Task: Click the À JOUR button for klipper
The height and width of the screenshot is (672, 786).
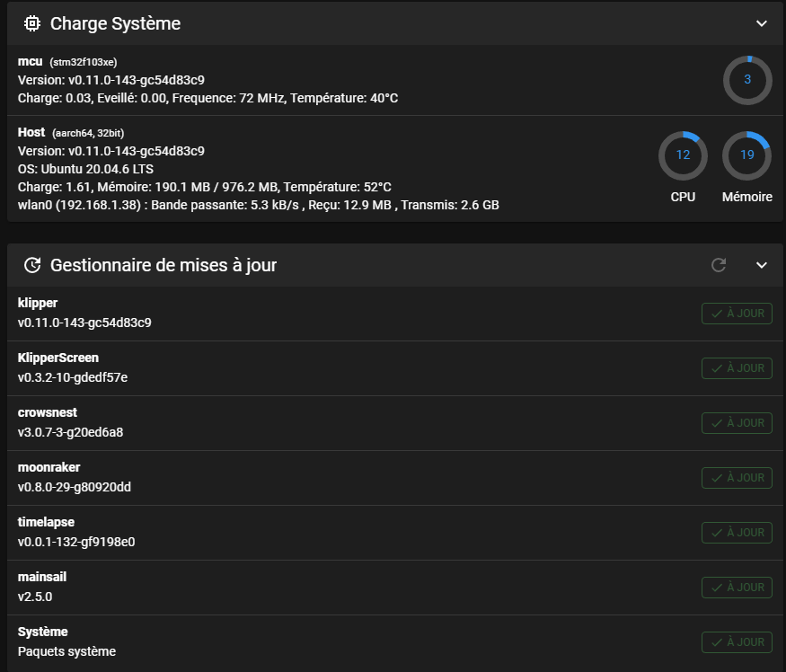Action: click(x=737, y=314)
